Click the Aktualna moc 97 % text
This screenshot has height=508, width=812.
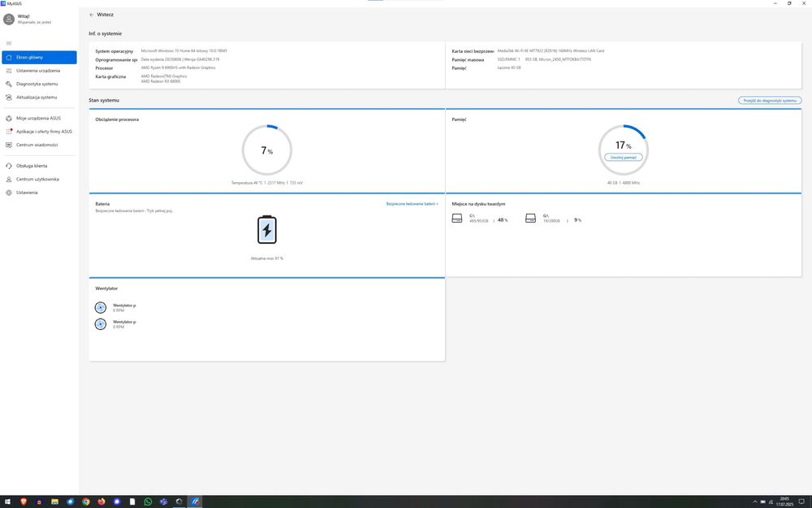(x=267, y=258)
